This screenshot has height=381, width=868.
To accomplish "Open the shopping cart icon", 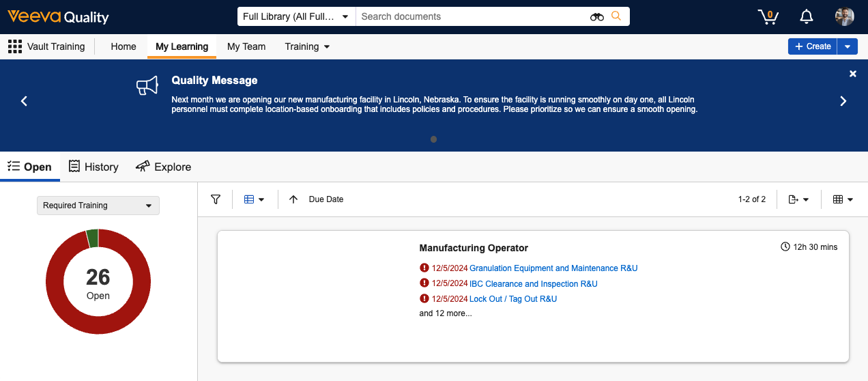I will point(768,16).
